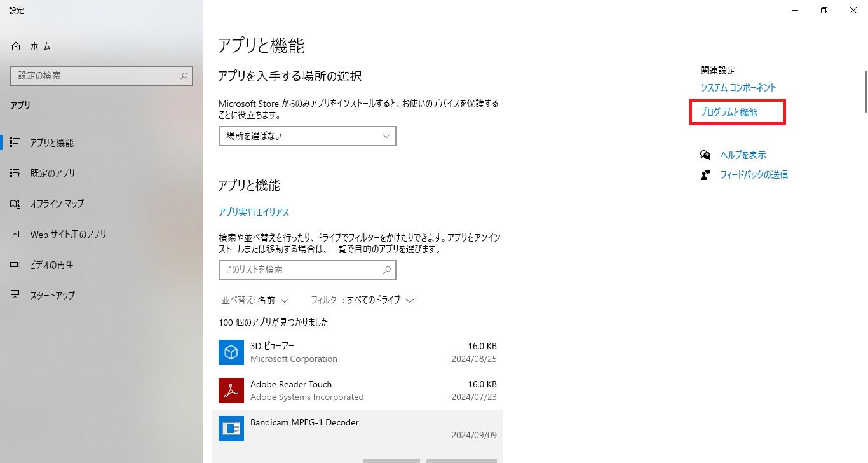
Task: Go to ビデオの再生 settings page
Action: [x=51, y=265]
